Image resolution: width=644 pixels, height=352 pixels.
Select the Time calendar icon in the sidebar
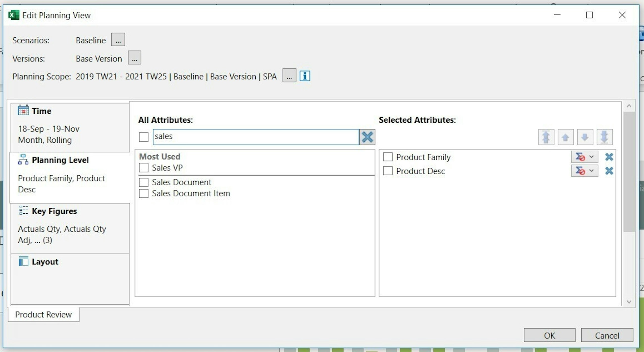coord(23,110)
